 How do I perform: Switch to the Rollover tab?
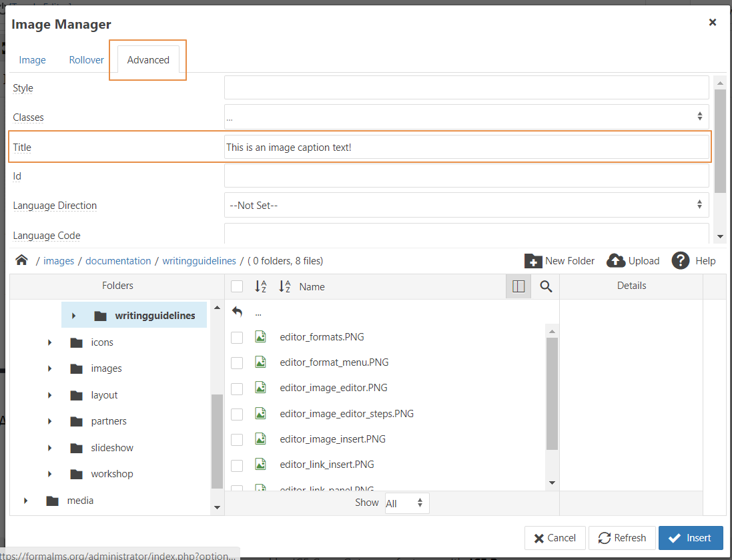[x=86, y=60]
